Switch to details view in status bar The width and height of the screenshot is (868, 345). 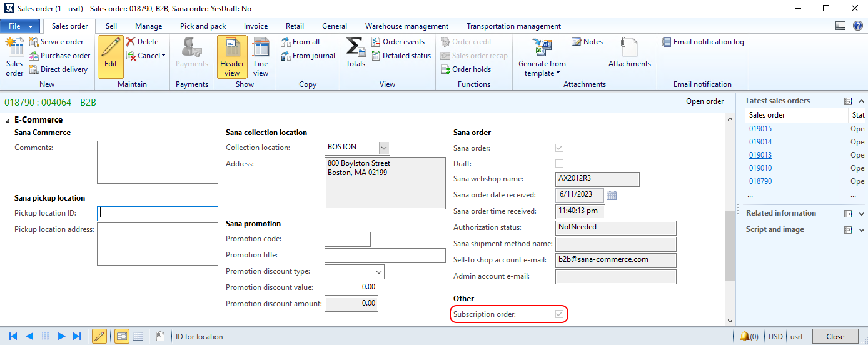point(122,336)
